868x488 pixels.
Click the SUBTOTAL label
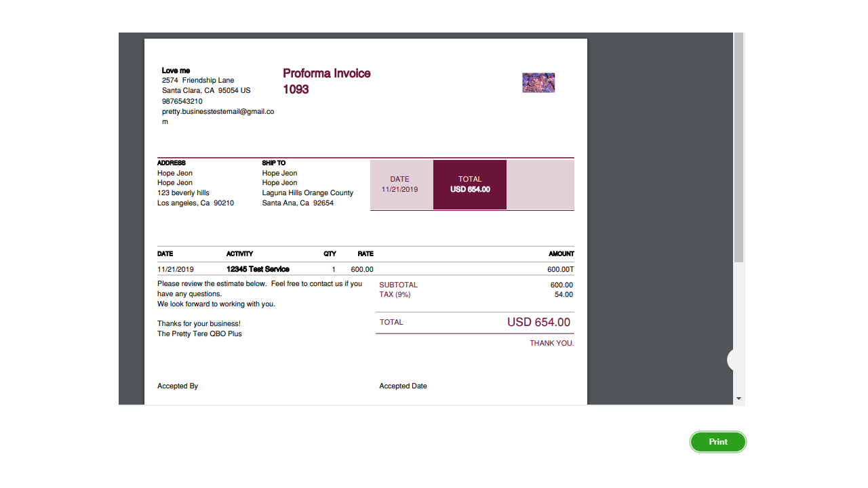point(399,285)
